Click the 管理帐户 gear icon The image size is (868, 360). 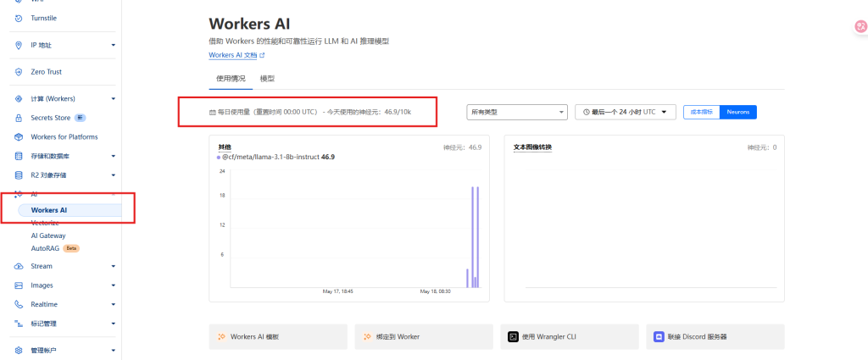[x=19, y=350]
